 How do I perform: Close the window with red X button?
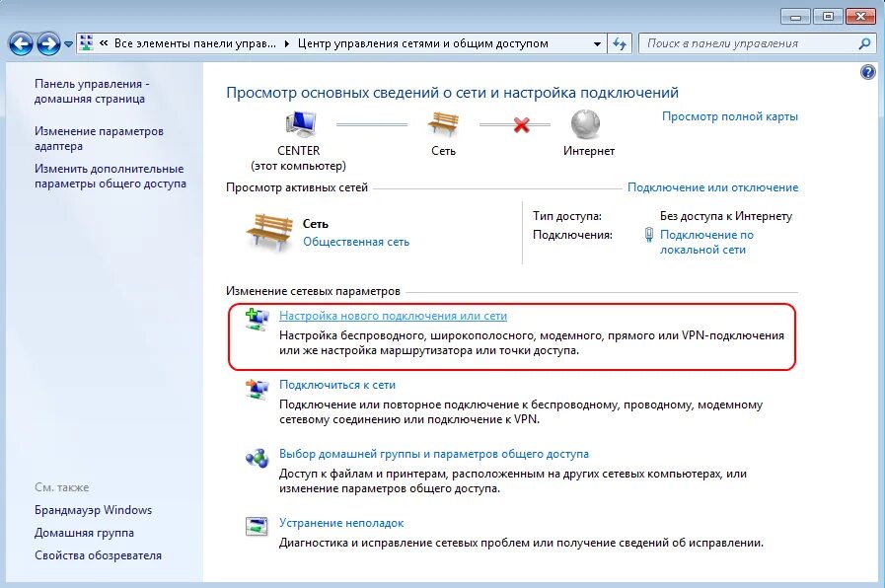pyautogui.click(x=860, y=17)
